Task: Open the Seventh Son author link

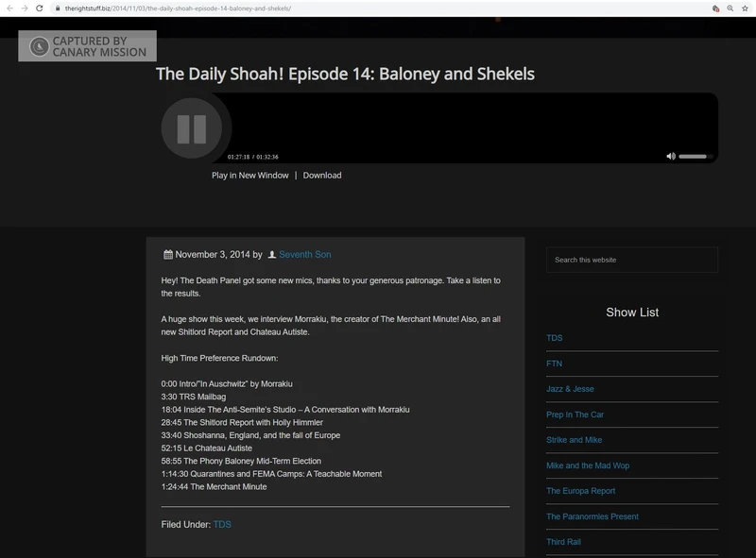Action: coord(304,255)
